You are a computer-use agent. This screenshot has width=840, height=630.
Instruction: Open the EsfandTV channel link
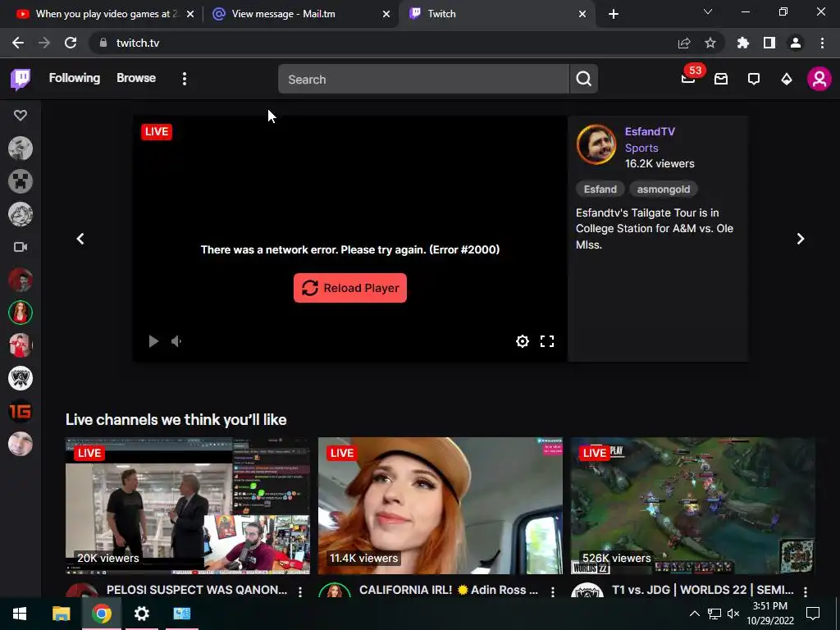point(650,131)
